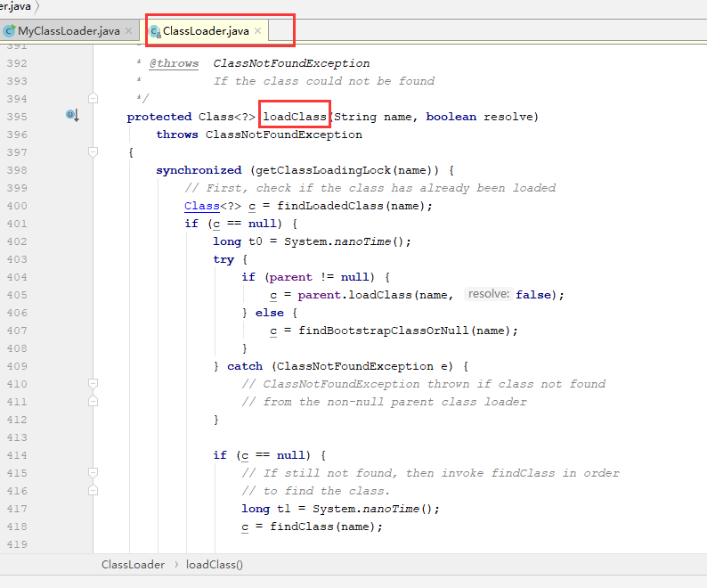Click System.nanoTime() on line 402
The image size is (707, 588).
point(344,241)
